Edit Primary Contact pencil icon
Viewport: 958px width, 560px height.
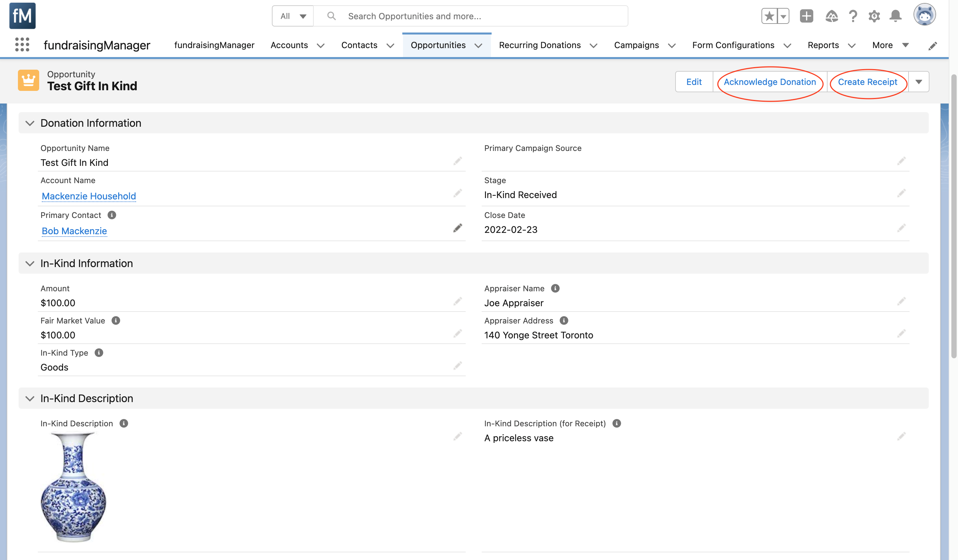click(x=458, y=228)
